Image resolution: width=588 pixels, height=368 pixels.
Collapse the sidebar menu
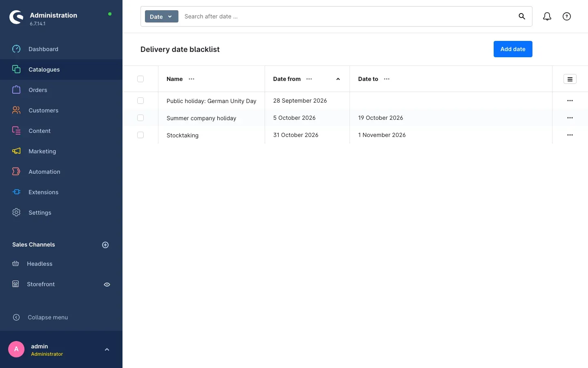pos(48,317)
